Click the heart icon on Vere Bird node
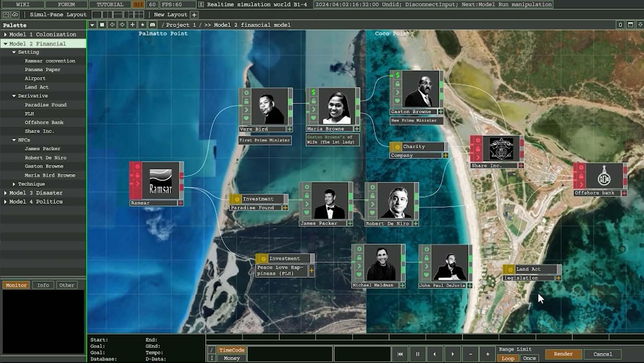The height and width of the screenshot is (363, 644). click(246, 118)
